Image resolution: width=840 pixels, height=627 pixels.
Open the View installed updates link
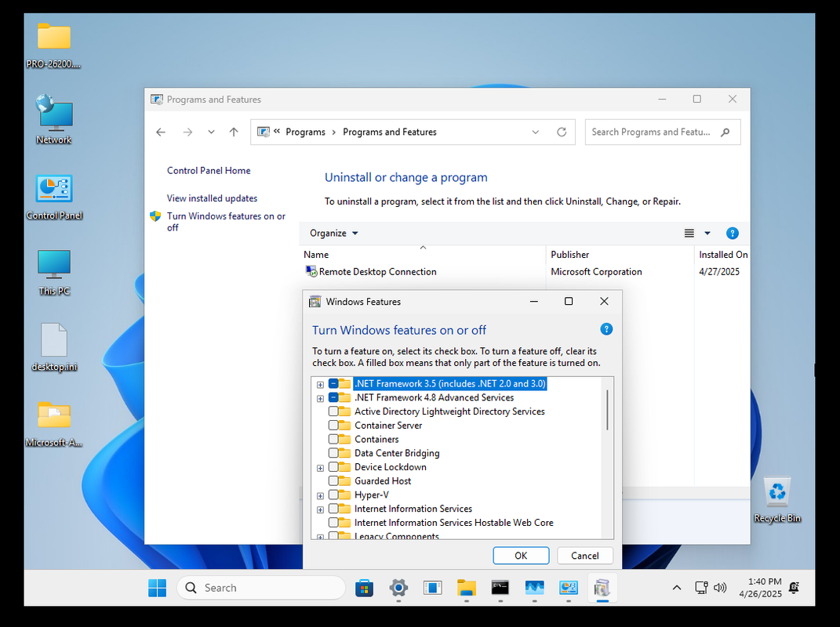pos(212,198)
